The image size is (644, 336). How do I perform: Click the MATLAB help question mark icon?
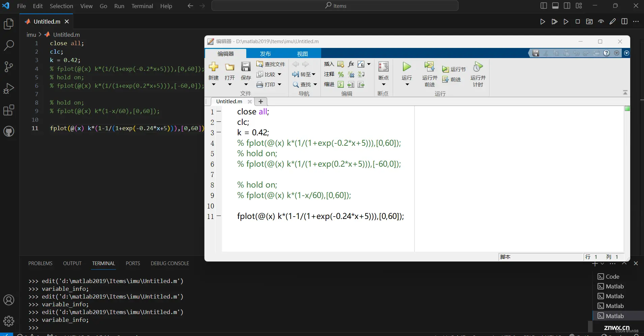(607, 53)
